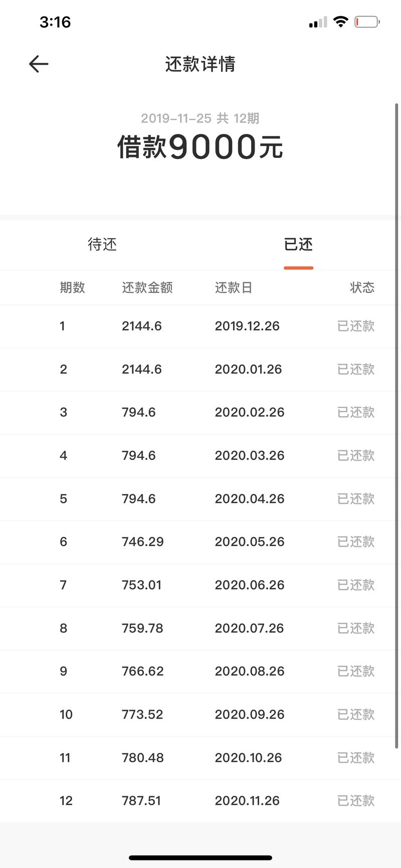Tap the 还款金额 column header

[147, 287]
